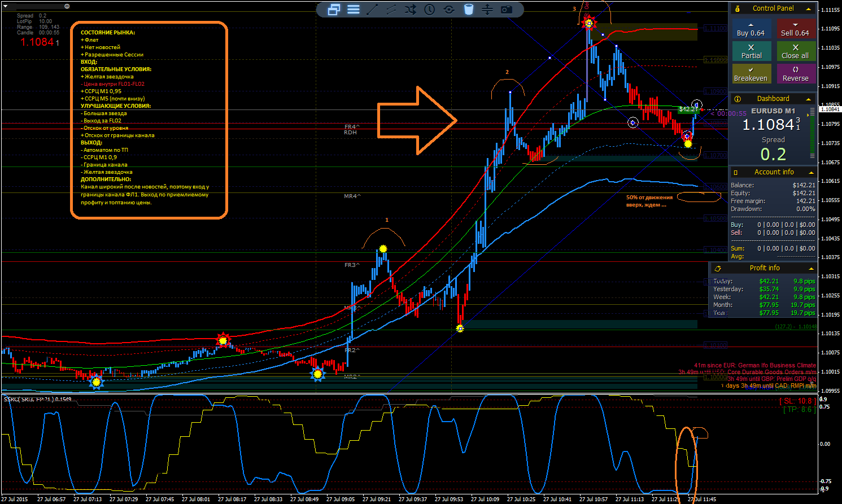Screen dimensions: 842x504
Task: Click the Close all button
Action: point(795,52)
